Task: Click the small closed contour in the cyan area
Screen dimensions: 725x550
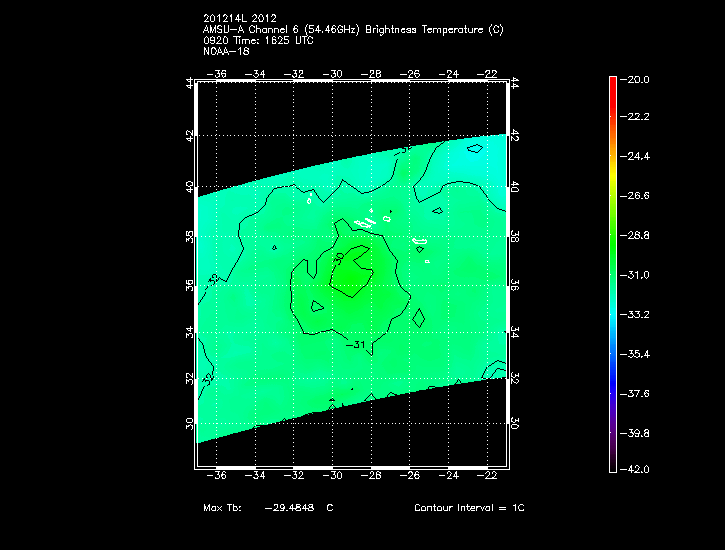Action: click(x=476, y=149)
